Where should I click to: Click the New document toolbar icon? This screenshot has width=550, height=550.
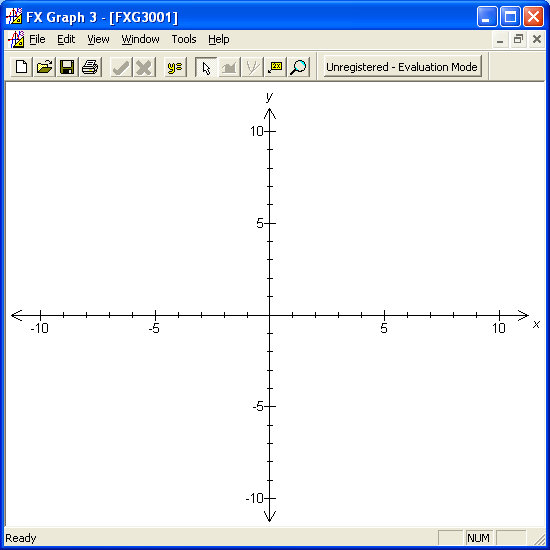point(22,67)
